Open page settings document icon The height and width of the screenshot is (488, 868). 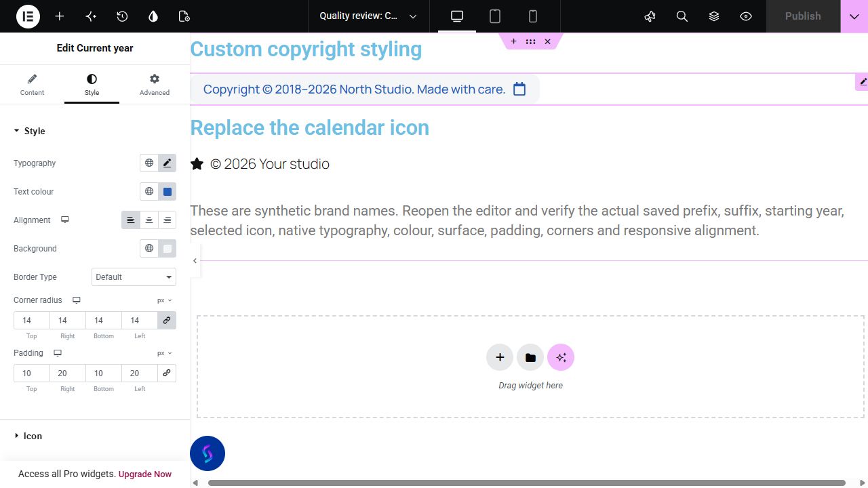click(184, 16)
